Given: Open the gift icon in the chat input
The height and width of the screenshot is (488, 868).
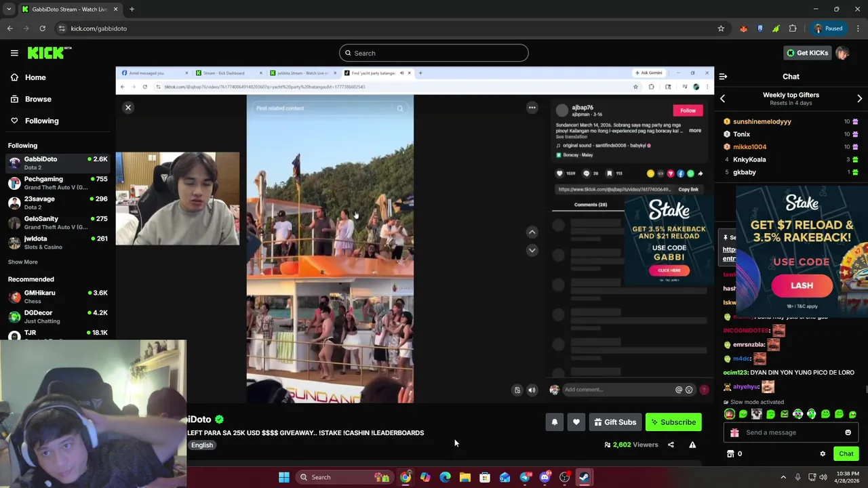Looking at the screenshot, I should [734, 432].
